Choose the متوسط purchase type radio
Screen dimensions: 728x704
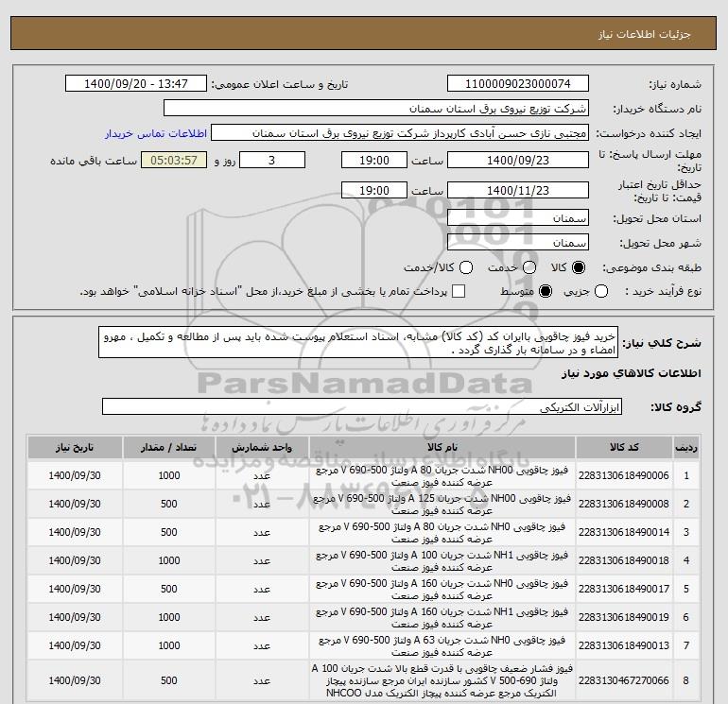pos(546,291)
